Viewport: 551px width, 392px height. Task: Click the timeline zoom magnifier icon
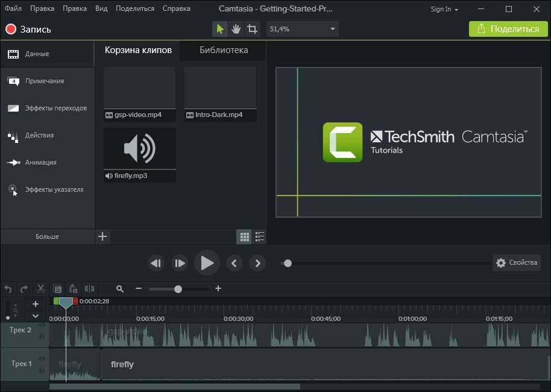120,289
